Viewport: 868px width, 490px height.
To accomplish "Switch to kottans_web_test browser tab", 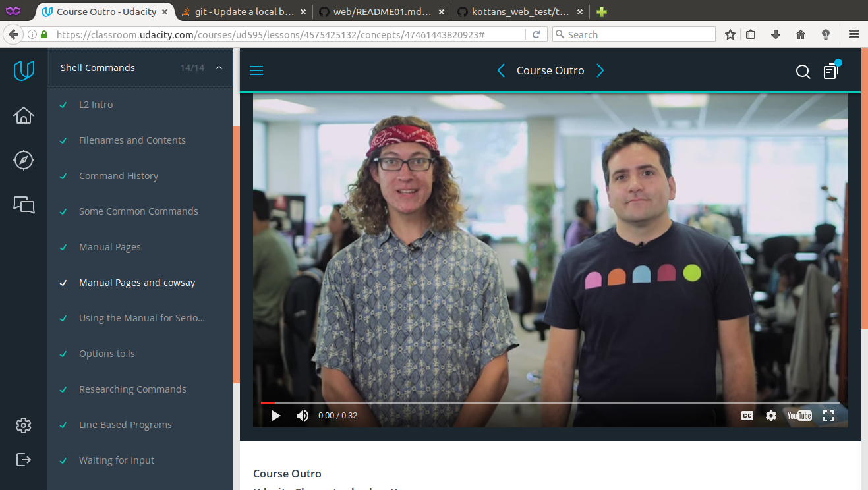I will pos(521,12).
